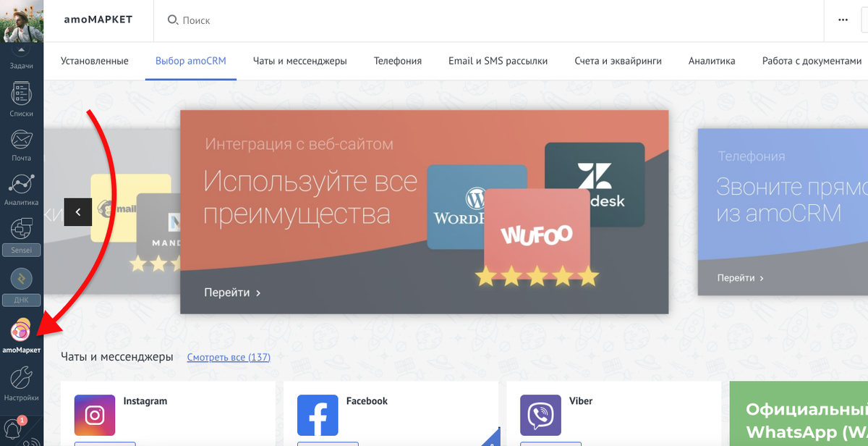The image size is (868, 446).
Task: Click the Zendesk logo tile
Action: [x=595, y=185]
